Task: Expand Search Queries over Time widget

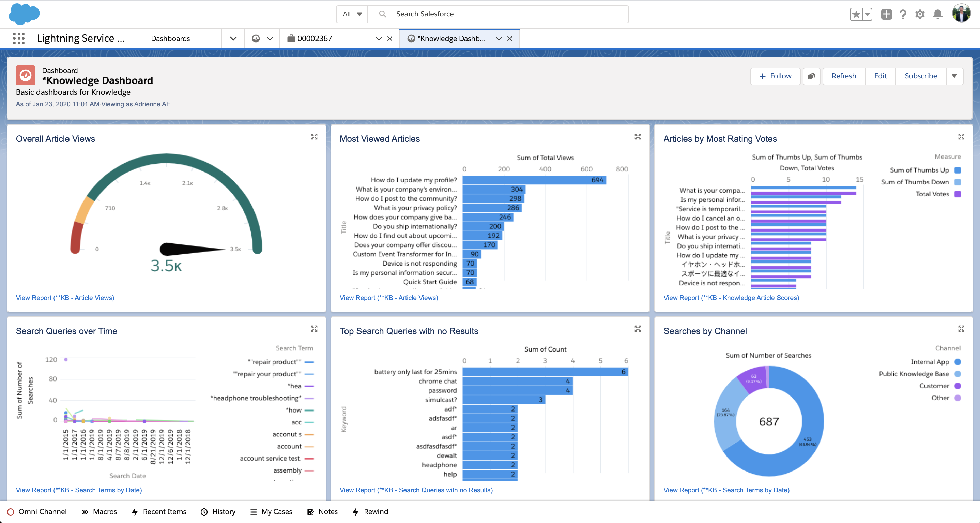Action: [314, 329]
